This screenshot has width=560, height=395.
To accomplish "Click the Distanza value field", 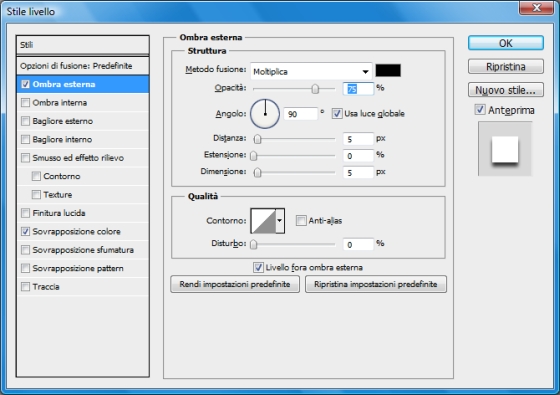I will (x=358, y=139).
